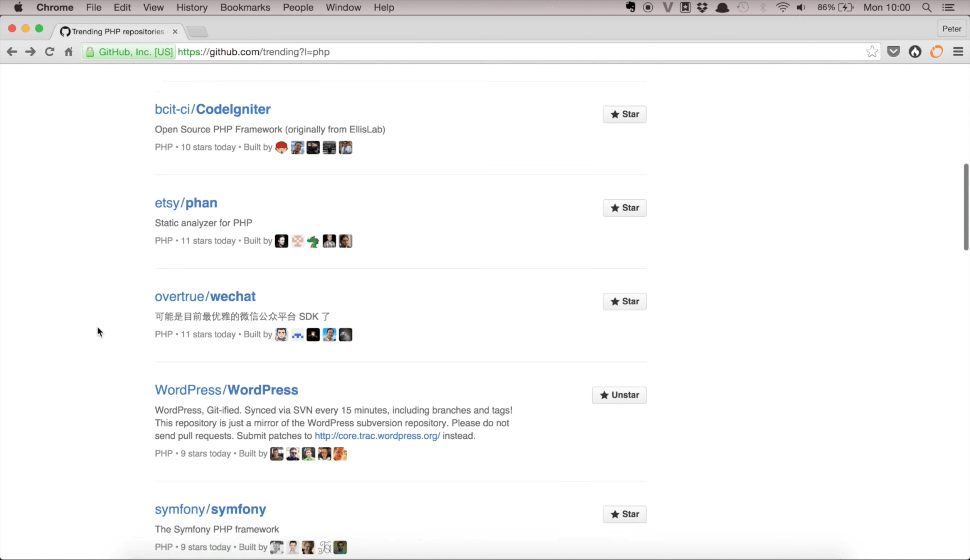Open Notification Center list icon

pyautogui.click(x=948, y=7)
